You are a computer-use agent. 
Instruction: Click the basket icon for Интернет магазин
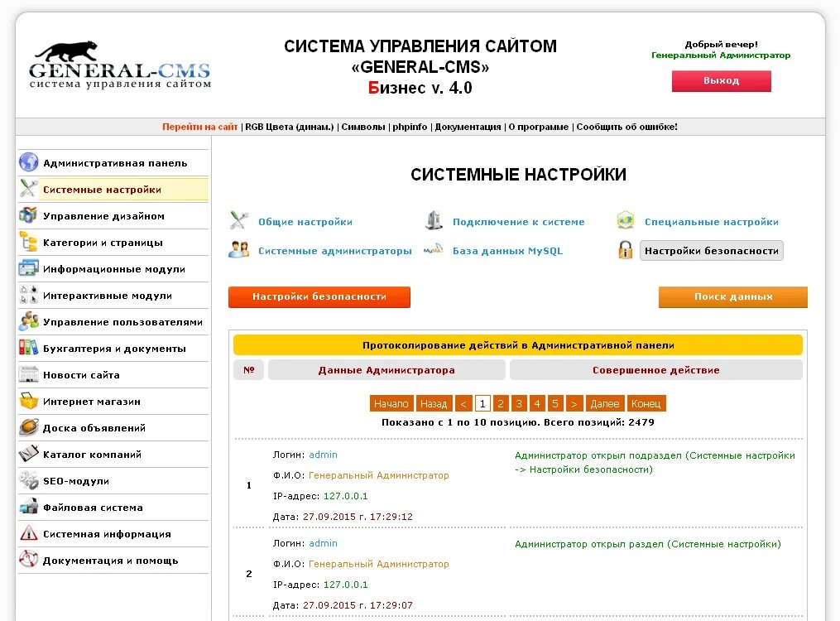click(28, 400)
